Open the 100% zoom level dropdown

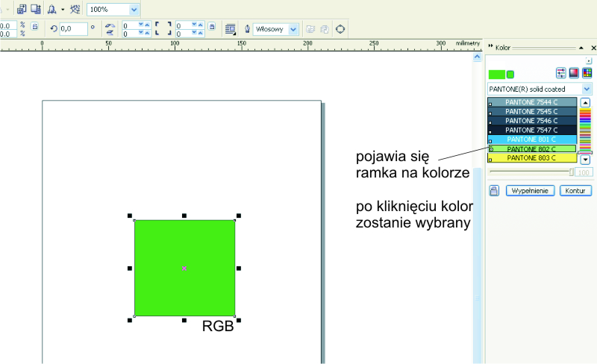coord(134,10)
